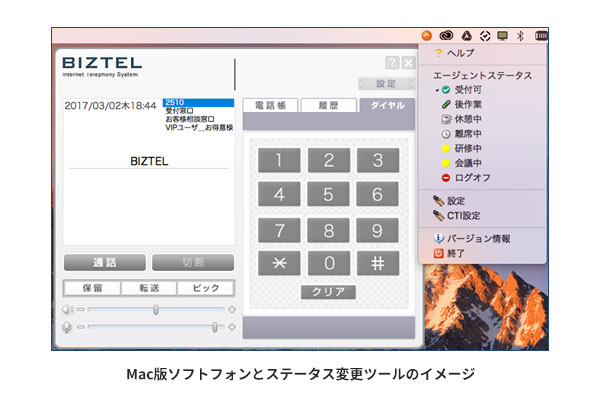Select 2510 in the caller number list

pos(197,102)
